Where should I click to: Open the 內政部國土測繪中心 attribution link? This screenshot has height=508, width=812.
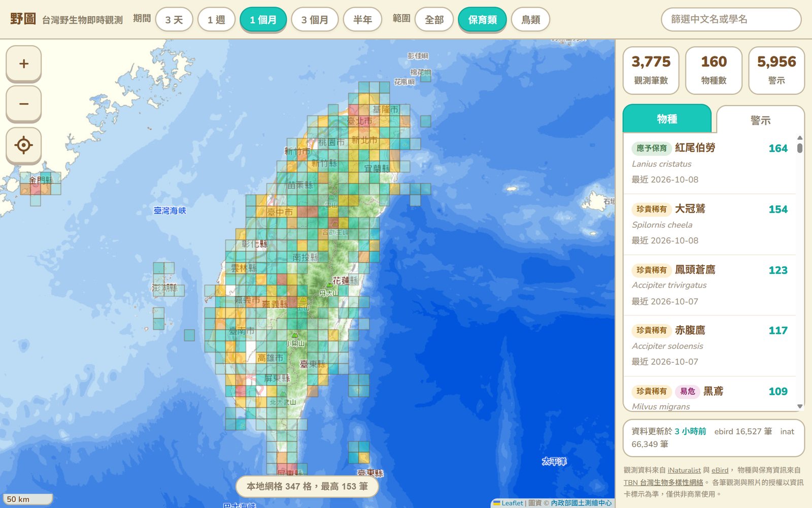click(581, 503)
